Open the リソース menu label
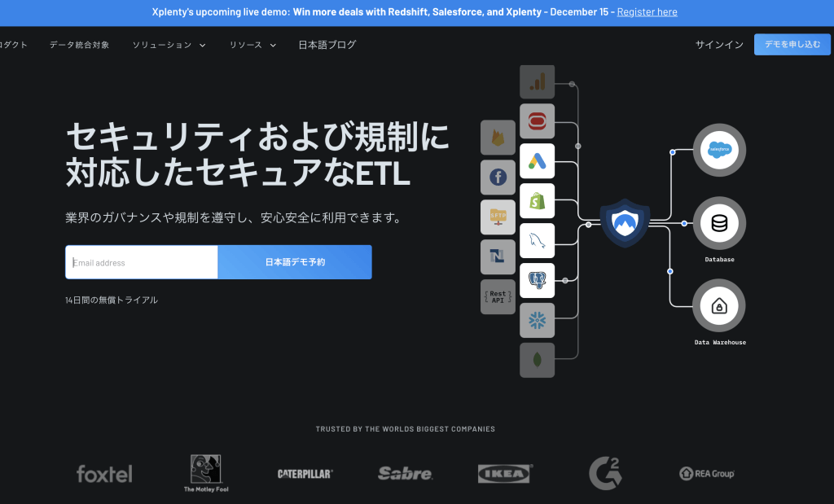 pos(246,46)
